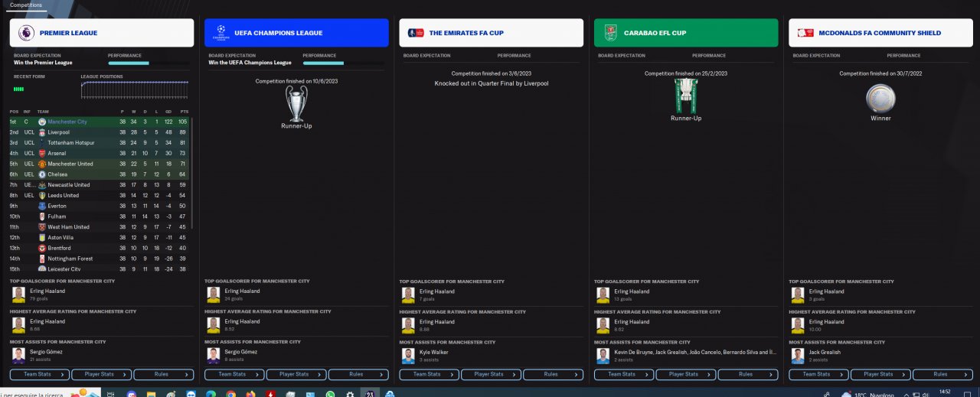Click The Emirates FA Cup header
The height and width of the screenshot is (397, 980).
[492, 33]
